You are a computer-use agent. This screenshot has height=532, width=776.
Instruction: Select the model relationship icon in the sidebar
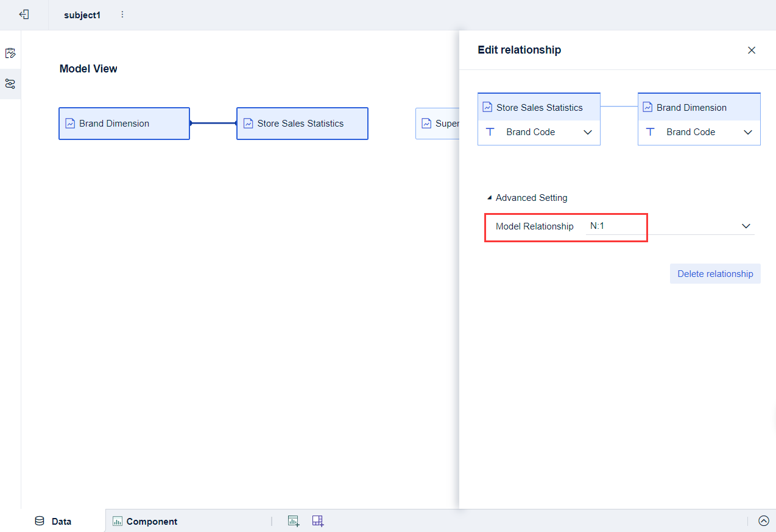(10, 84)
